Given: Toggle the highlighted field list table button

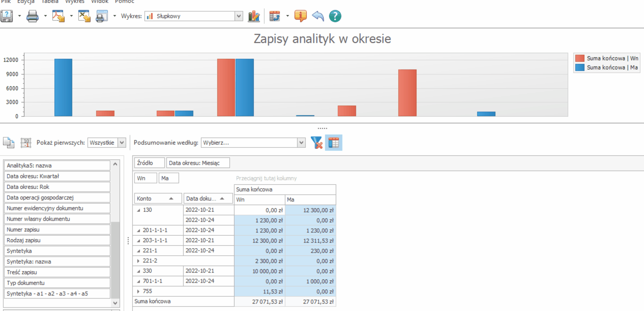Looking at the screenshot, I should coord(334,143).
